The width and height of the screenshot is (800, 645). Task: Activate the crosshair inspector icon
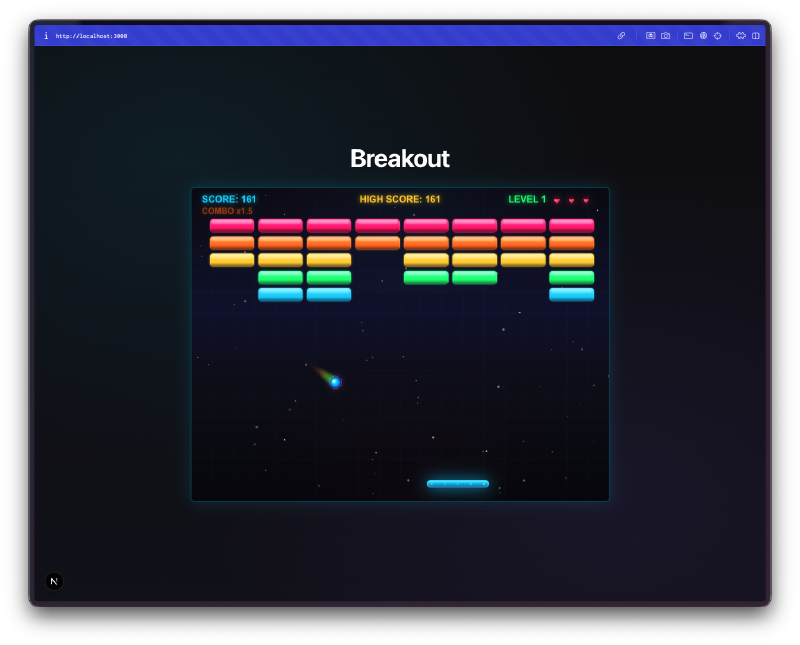point(717,36)
